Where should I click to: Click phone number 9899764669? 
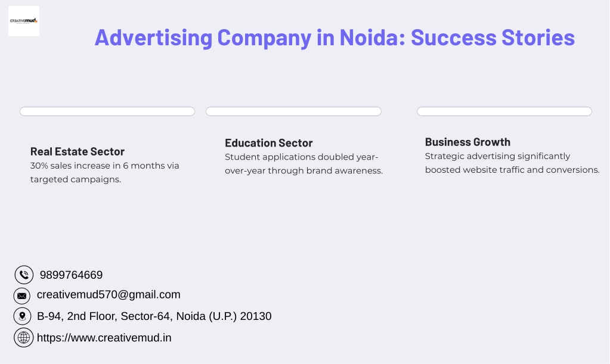point(71,275)
